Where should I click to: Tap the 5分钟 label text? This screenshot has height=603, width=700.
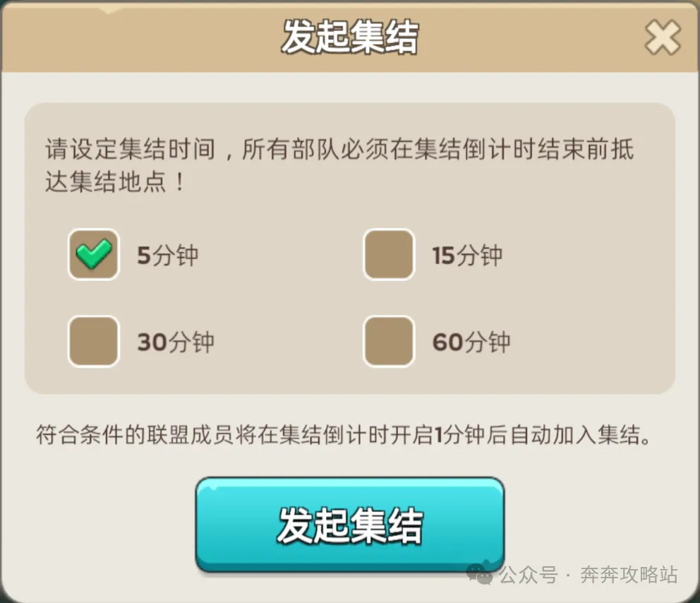coord(169,257)
